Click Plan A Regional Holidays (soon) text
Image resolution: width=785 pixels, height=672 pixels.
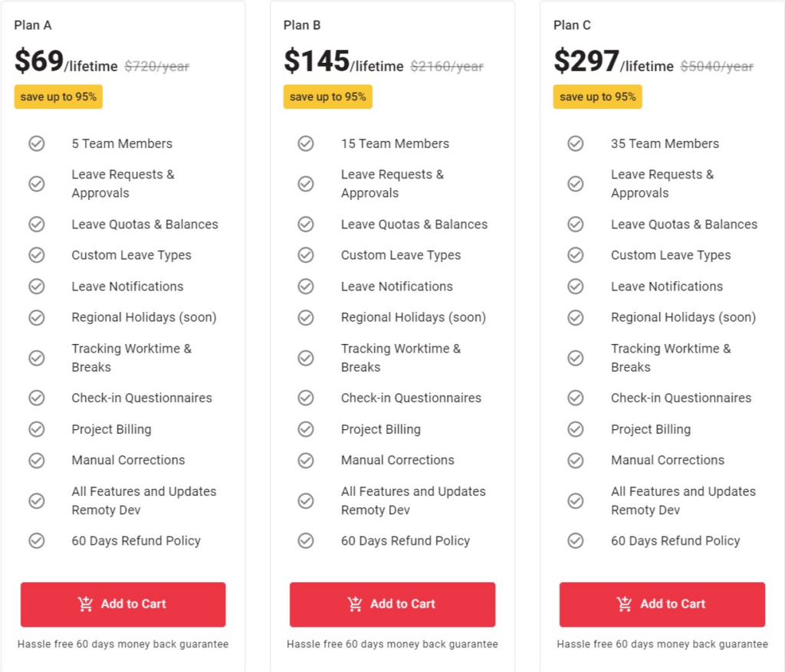pos(143,317)
